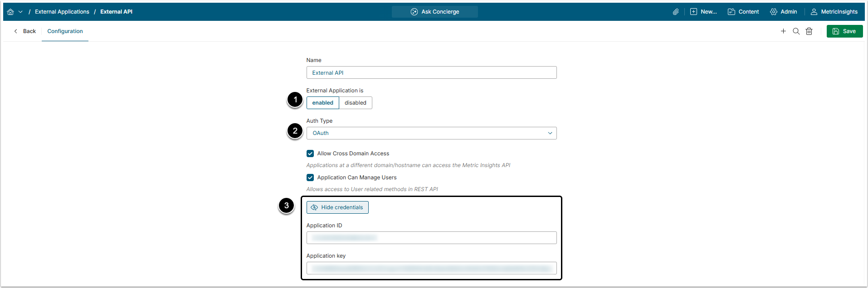Click the search magnifier icon

click(796, 31)
